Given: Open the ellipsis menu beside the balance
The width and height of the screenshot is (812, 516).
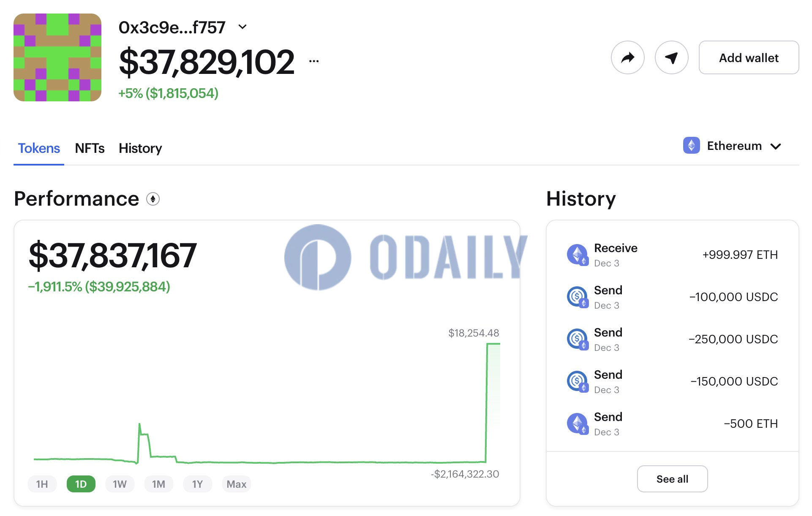Looking at the screenshot, I should point(313,62).
